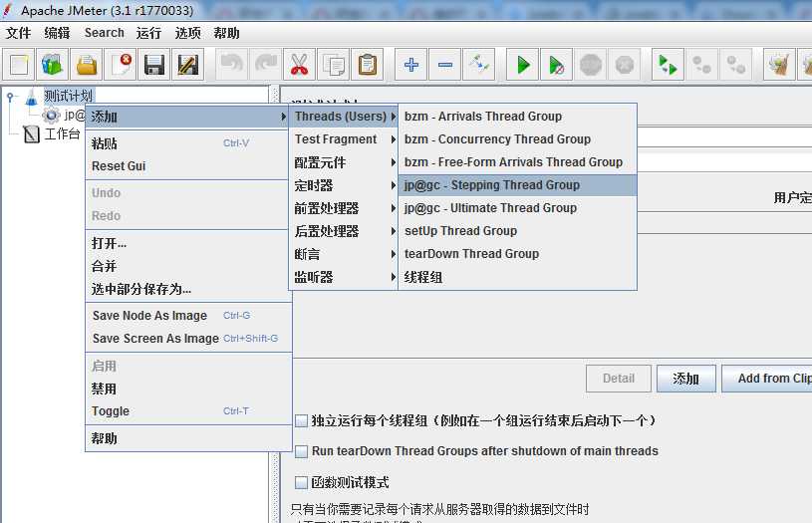The height and width of the screenshot is (523, 812).
Task: Open the 文件 menu
Action: pyautogui.click(x=19, y=33)
